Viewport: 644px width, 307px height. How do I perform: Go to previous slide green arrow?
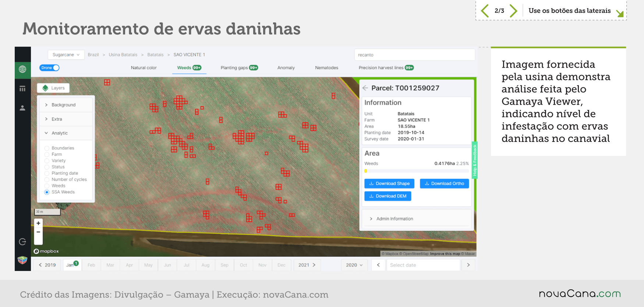[485, 11]
